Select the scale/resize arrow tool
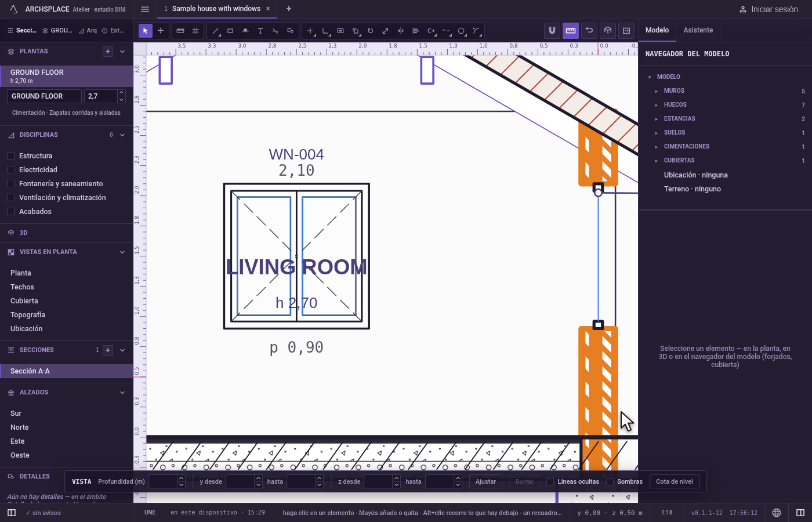This screenshot has width=812, height=522. (386, 31)
